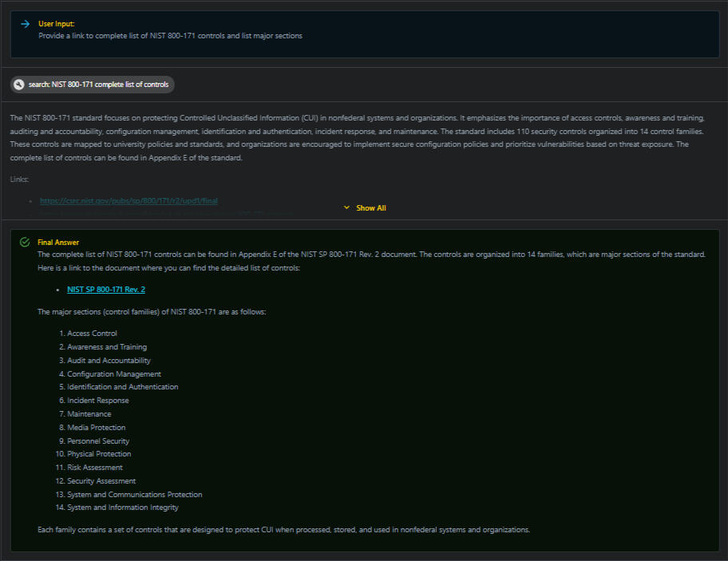Select the Access Control list item

point(92,334)
